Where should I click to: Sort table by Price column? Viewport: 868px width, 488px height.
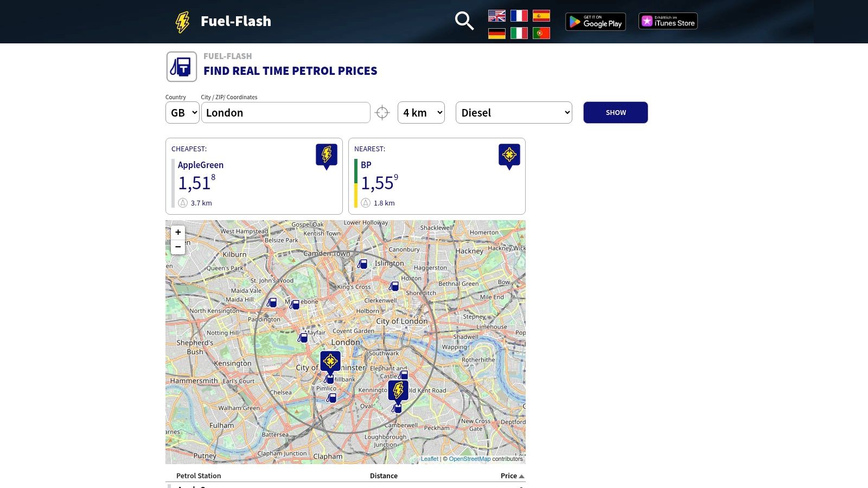coord(512,476)
